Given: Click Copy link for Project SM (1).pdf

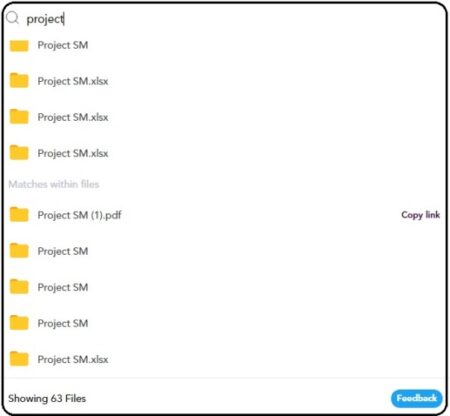Looking at the screenshot, I should click(421, 215).
